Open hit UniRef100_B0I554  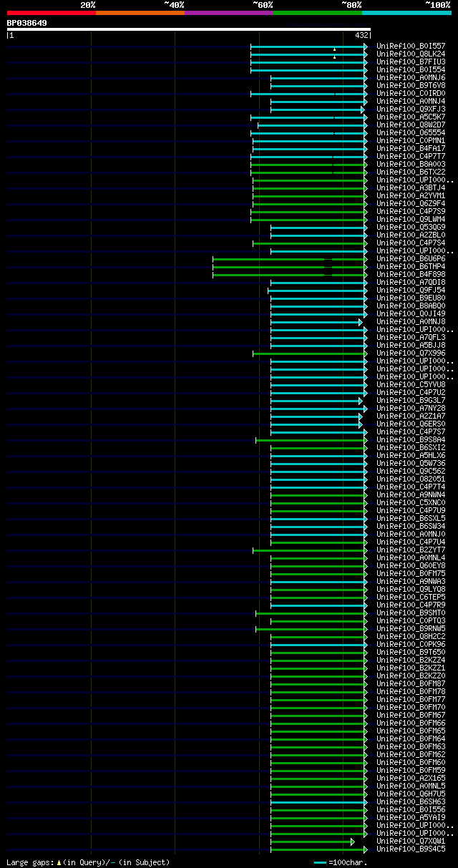(x=411, y=69)
